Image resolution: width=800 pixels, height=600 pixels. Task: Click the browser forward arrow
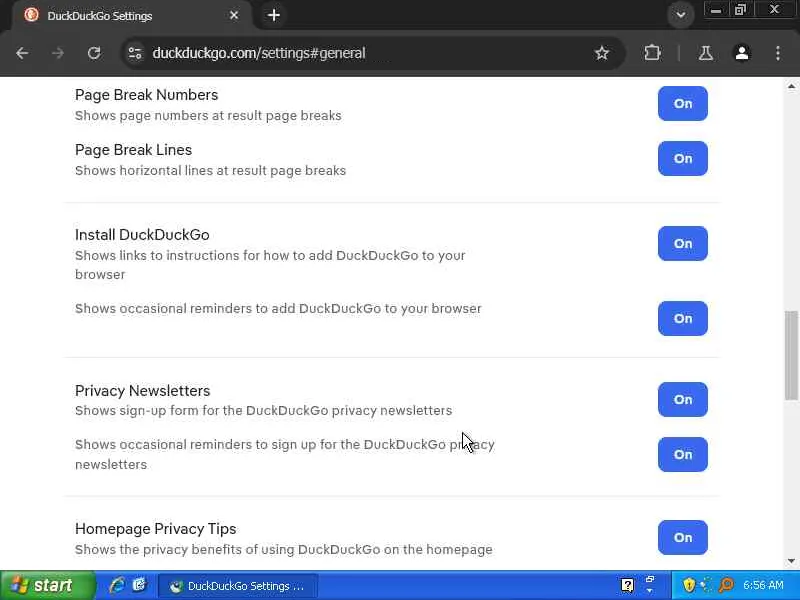[58, 53]
